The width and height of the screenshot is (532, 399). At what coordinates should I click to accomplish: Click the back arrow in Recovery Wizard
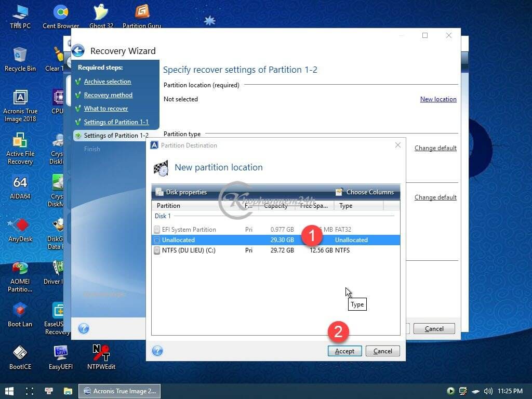click(78, 50)
